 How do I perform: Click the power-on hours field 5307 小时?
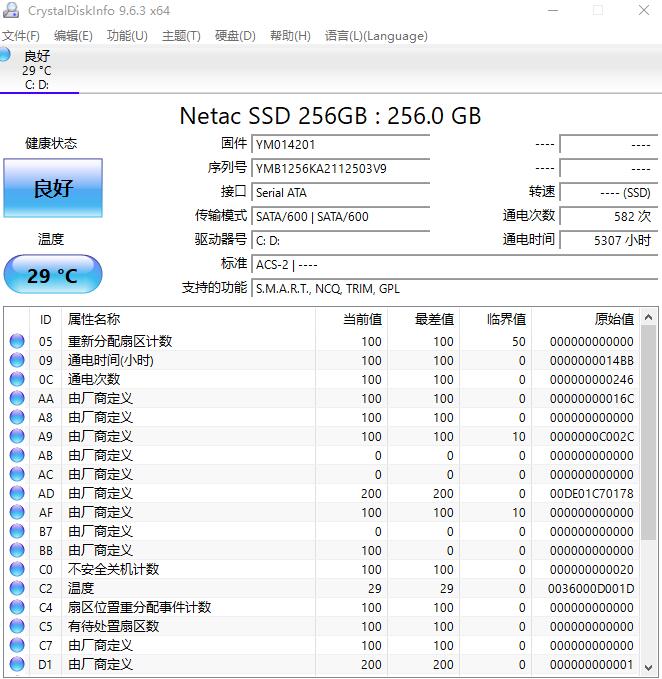pos(609,240)
